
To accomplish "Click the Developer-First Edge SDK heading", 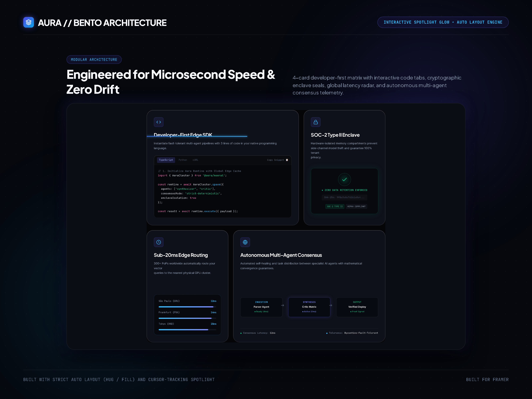I will tap(183, 135).
